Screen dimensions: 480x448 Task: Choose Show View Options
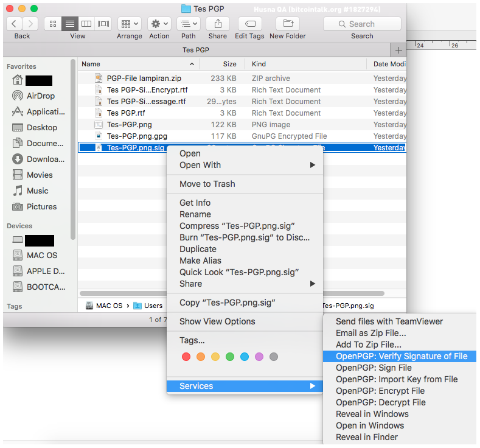[245, 321]
